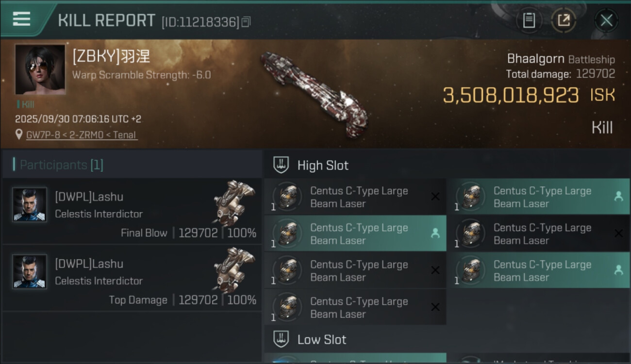631x364 pixels.
Task: Click destroyed X on bottom-left beam laser
Action: coord(435,307)
